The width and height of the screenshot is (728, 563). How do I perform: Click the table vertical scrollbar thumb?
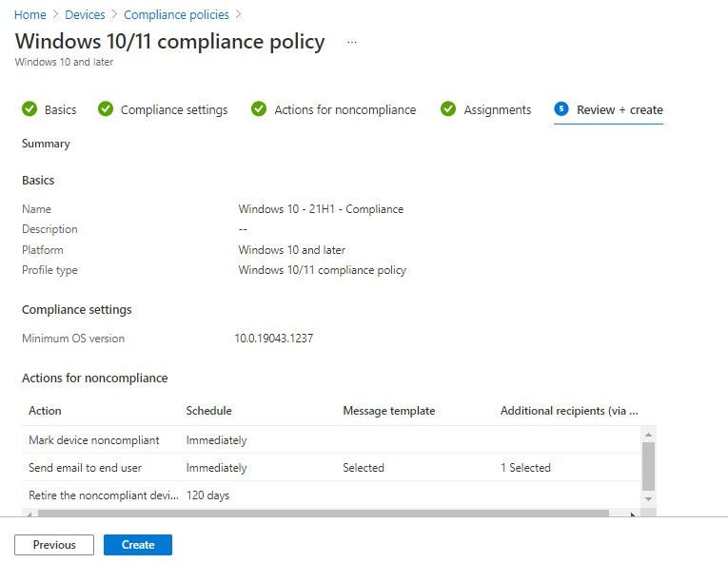[x=649, y=466]
